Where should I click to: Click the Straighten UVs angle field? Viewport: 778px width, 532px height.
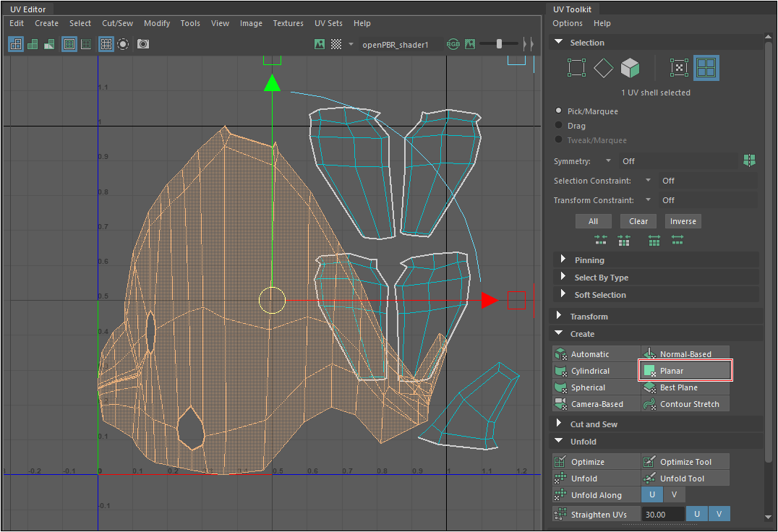[663, 514]
